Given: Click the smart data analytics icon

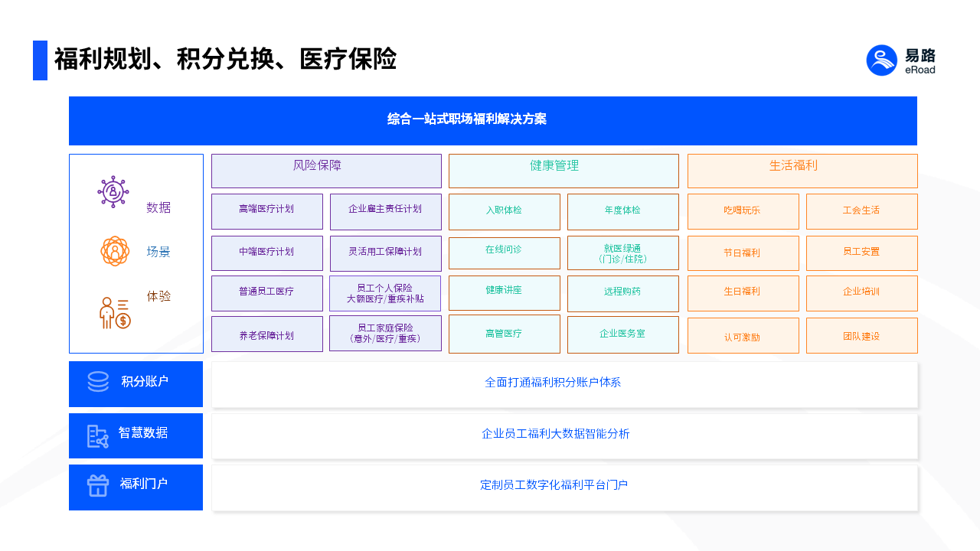Looking at the screenshot, I should click(x=97, y=436).
